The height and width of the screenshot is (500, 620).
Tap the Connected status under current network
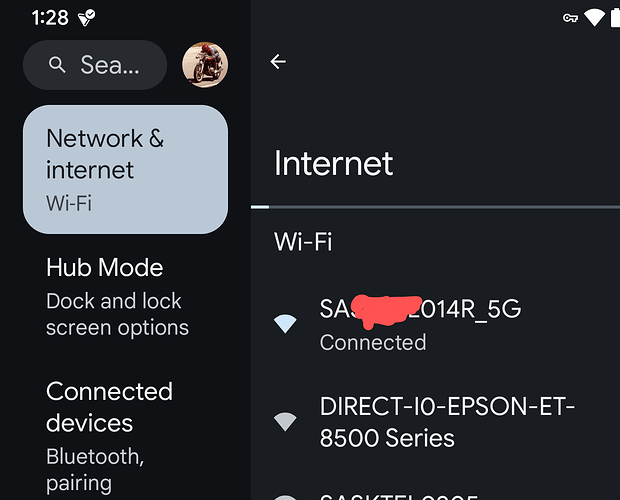pyautogui.click(x=373, y=342)
